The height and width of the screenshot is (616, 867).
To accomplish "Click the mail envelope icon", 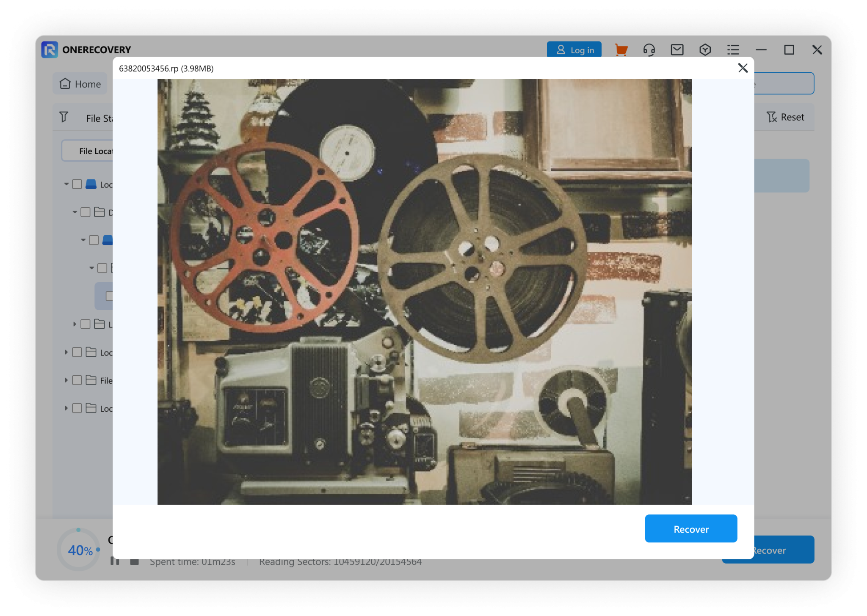I will tap(677, 50).
